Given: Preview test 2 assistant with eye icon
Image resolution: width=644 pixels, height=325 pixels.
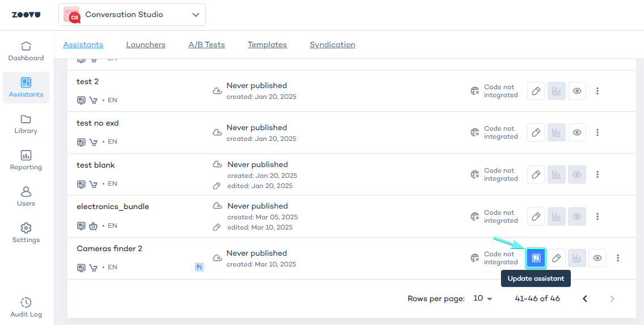Looking at the screenshot, I should [x=577, y=91].
